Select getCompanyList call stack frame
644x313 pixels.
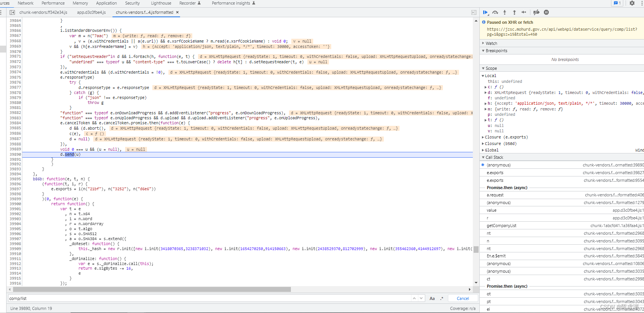click(x=562, y=226)
